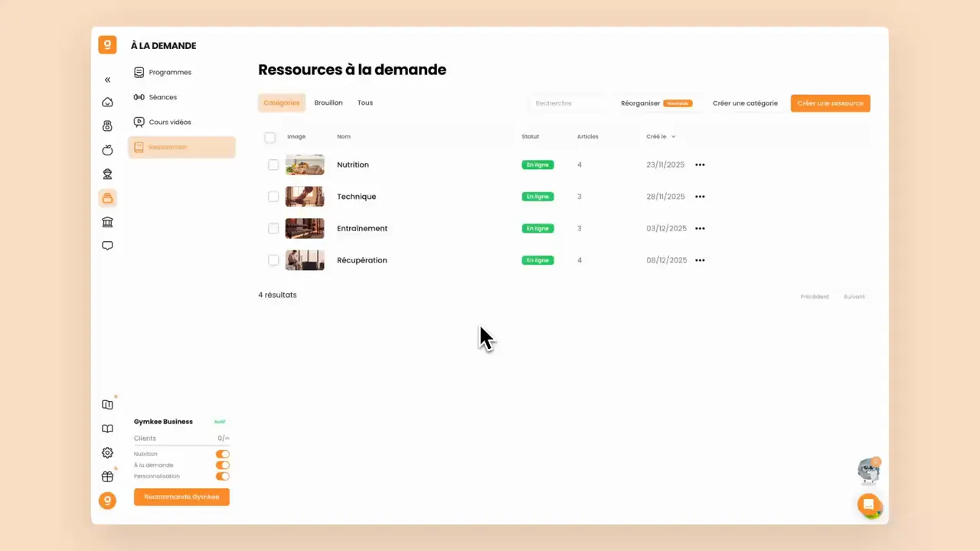Toggle the Nutrition switch in plan panel
Screen dimensions: 980x551
223,454
